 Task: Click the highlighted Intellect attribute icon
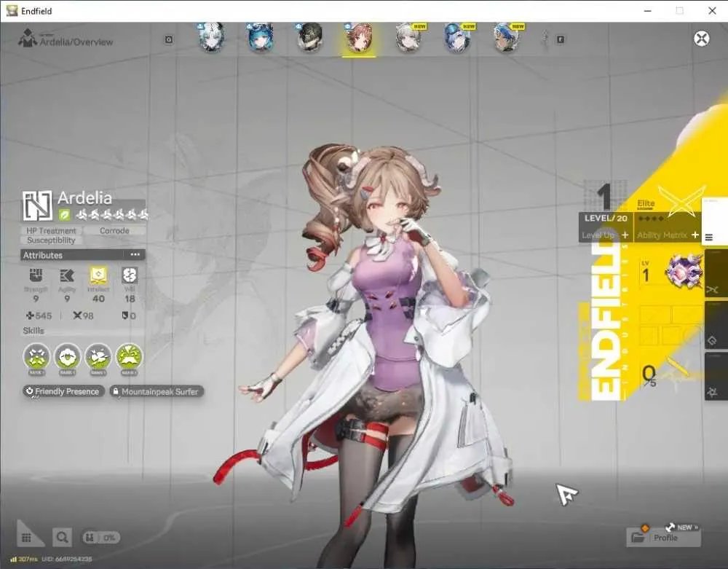[x=98, y=275]
